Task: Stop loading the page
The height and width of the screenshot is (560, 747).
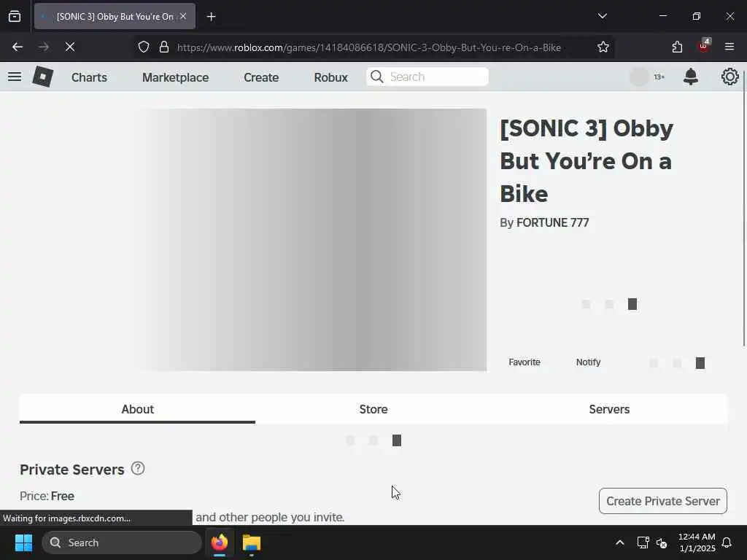Action: click(70, 47)
